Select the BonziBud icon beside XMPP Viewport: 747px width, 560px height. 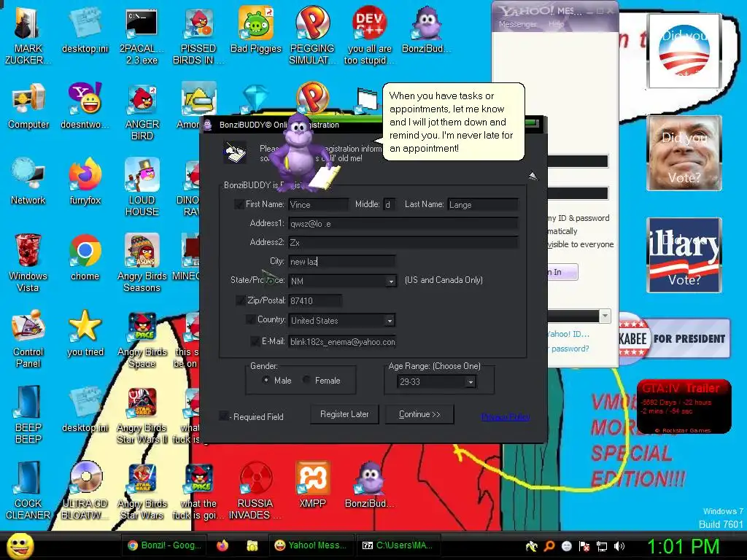click(x=369, y=485)
